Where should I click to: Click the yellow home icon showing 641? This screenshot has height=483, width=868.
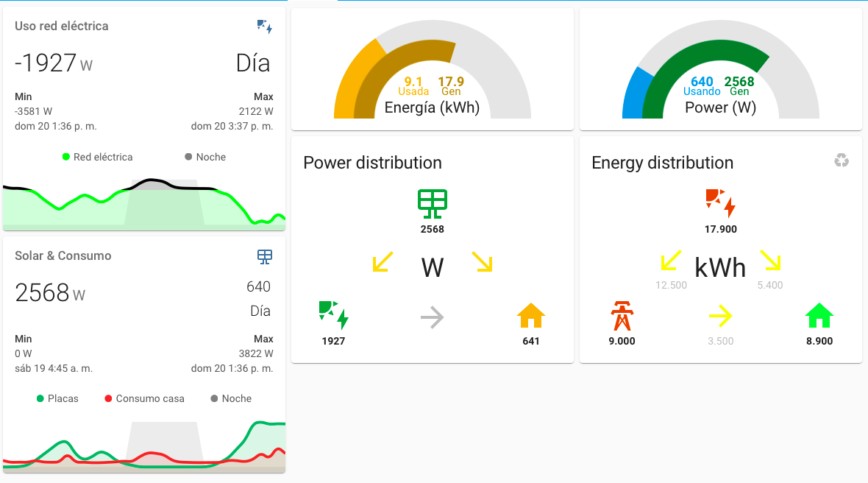[530, 314]
